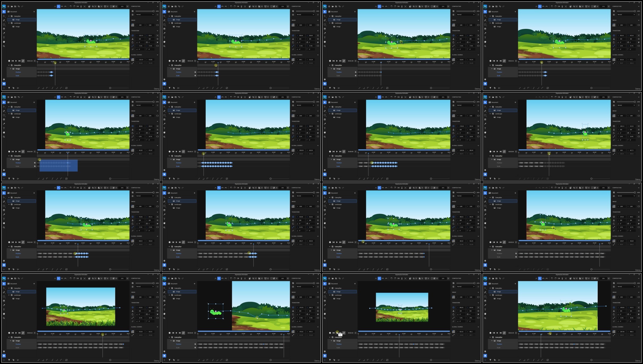Screen dimensions: 643x364
Task: Jump to the timeline end in the 00:05:40 frame
Action: click(x=180, y=333)
